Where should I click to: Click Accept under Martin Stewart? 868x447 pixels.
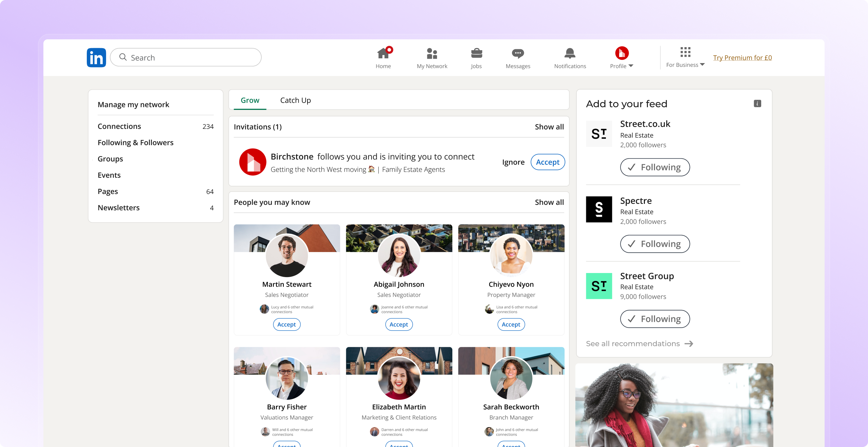287,325
